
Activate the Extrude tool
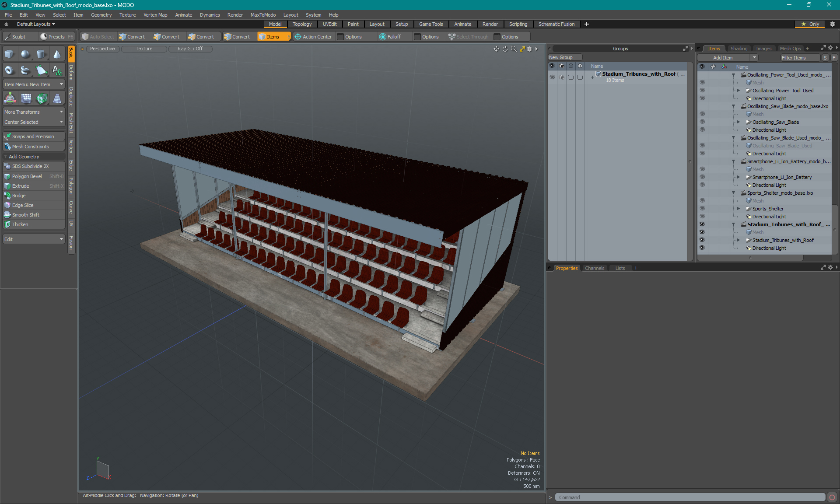34,186
